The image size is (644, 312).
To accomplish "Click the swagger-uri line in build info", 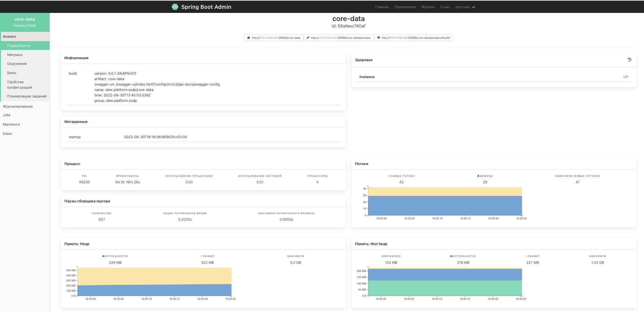I will [157, 84].
